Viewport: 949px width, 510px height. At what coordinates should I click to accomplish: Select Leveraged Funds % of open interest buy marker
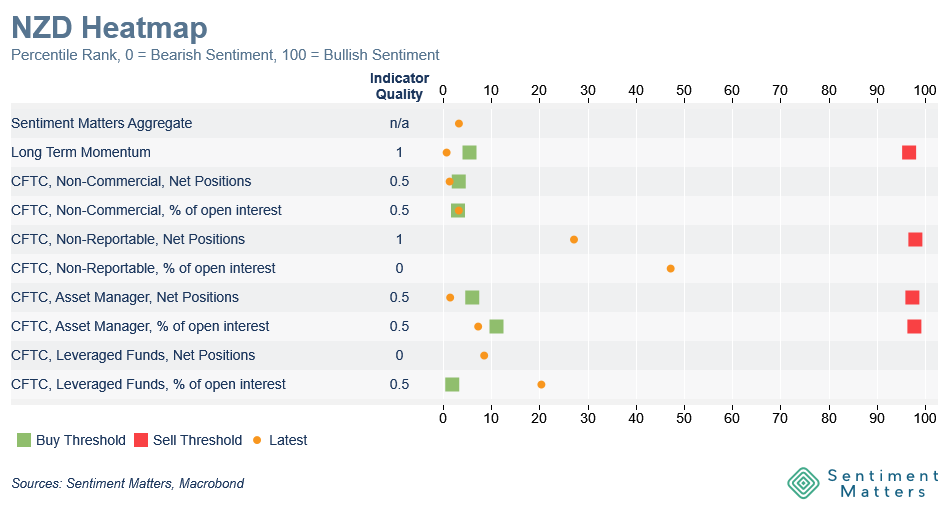[452, 384]
